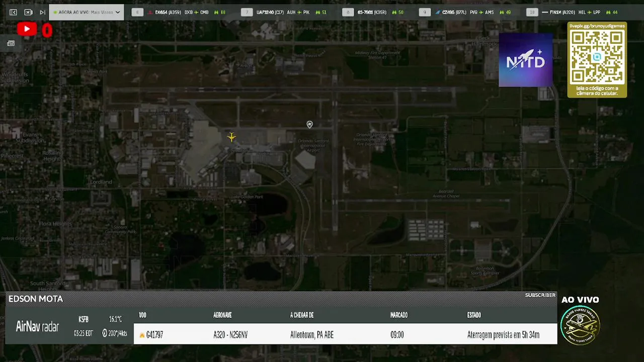Select the airport location pin marker
The width and height of the screenshot is (644, 362).
click(309, 124)
